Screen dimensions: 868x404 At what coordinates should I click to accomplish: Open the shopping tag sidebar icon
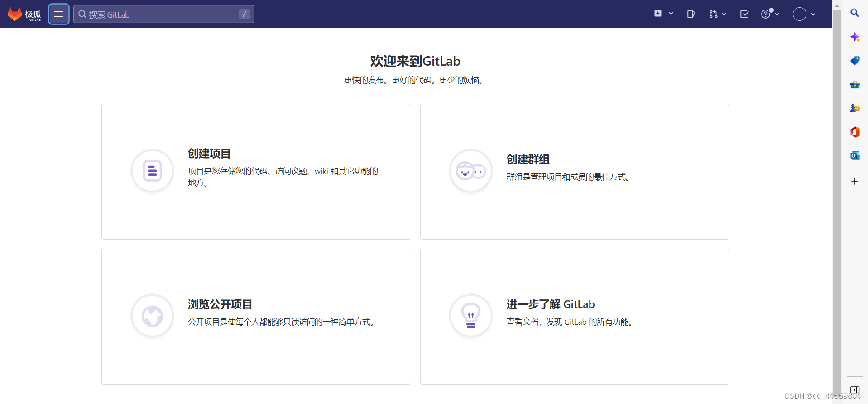(x=855, y=61)
